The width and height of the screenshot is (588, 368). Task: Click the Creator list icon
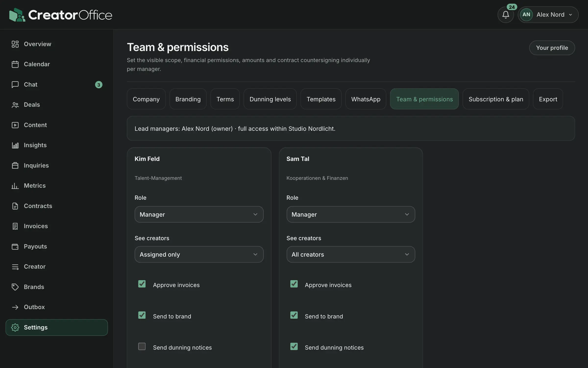tap(15, 267)
